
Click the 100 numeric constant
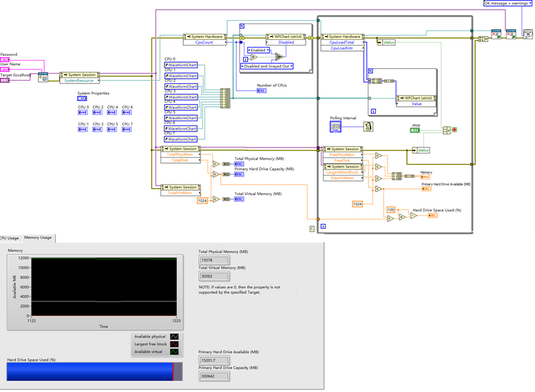click(x=390, y=209)
